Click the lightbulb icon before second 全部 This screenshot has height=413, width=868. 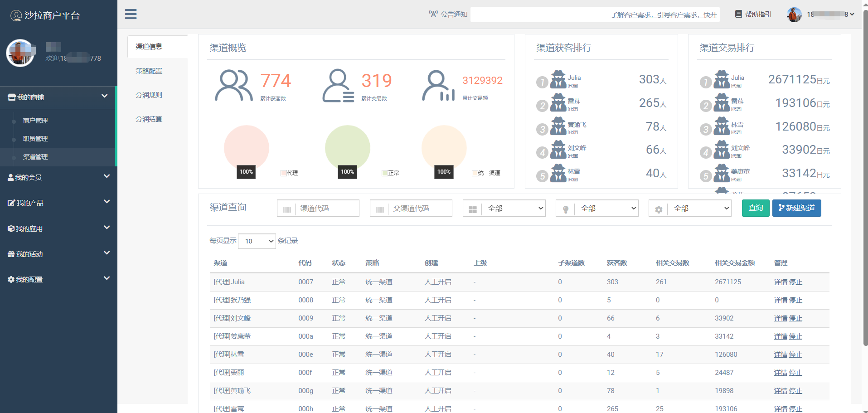click(x=565, y=209)
